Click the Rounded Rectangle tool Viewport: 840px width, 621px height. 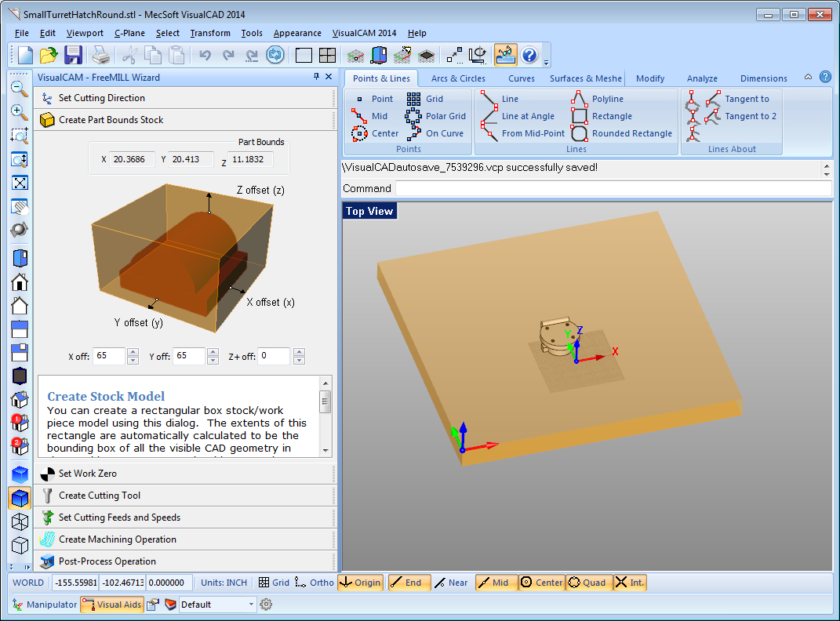[622, 133]
